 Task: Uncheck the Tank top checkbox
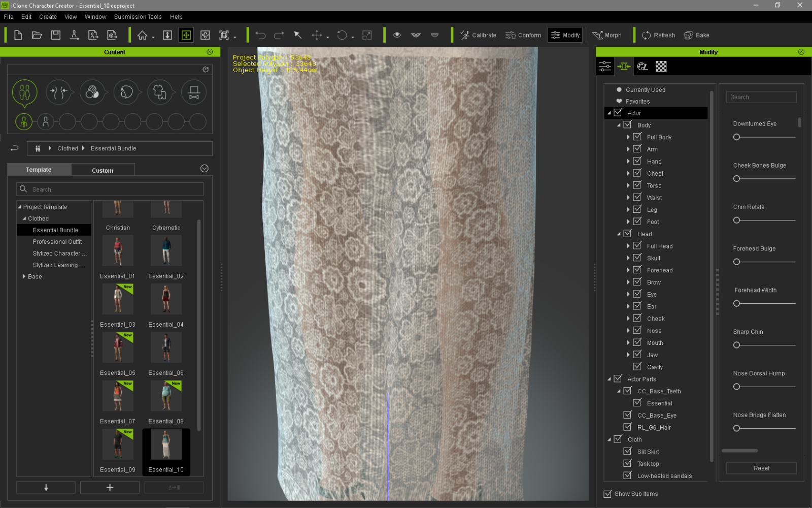pyautogui.click(x=628, y=463)
